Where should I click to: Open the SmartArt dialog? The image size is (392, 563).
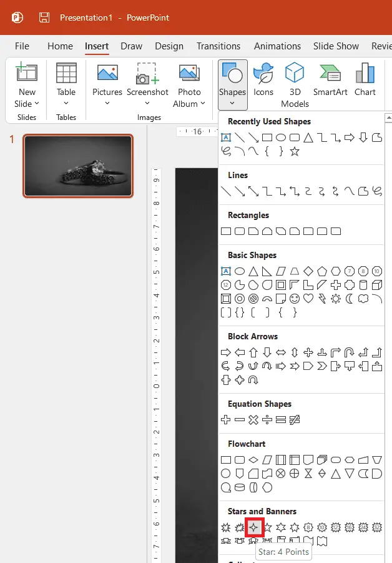(x=330, y=80)
